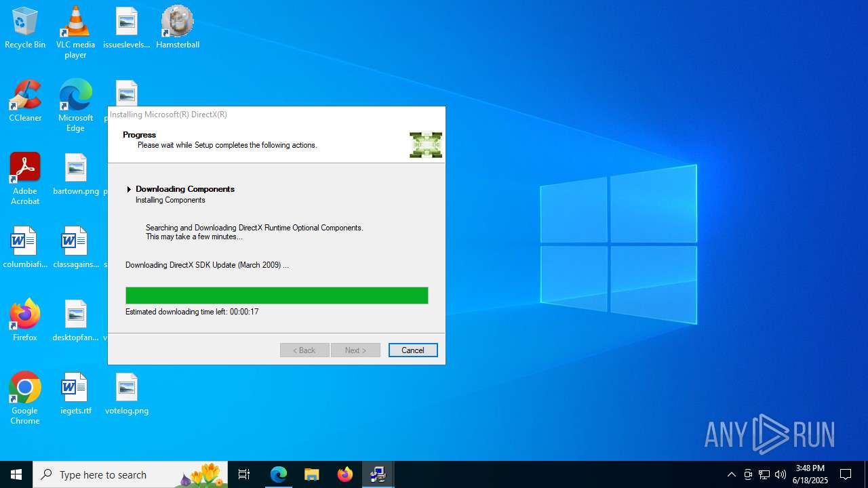Select the bartown.png file icon
This screenshot has width=868, height=488.
point(76,174)
